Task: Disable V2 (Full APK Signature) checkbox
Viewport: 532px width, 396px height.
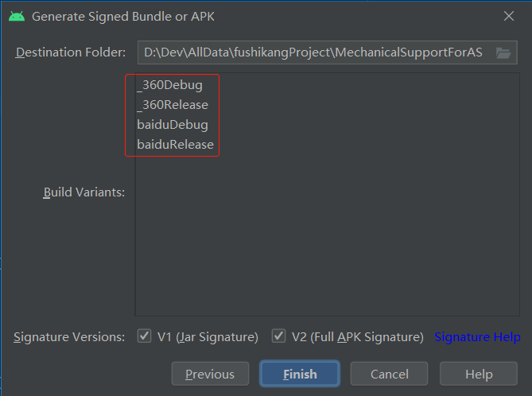Action: coord(279,336)
